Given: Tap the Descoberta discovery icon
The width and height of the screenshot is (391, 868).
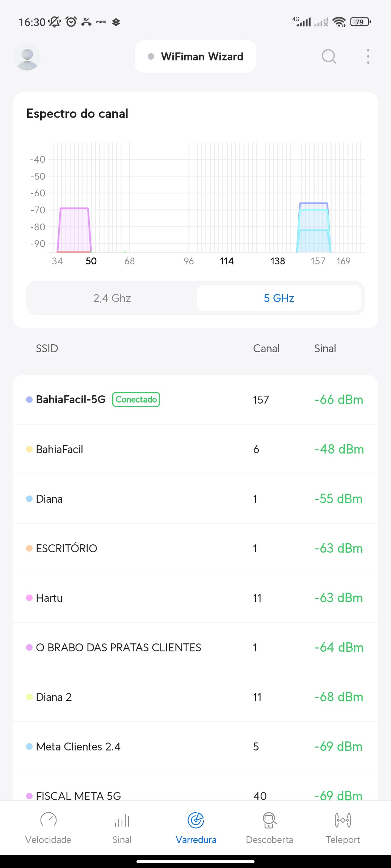Looking at the screenshot, I should (x=269, y=820).
